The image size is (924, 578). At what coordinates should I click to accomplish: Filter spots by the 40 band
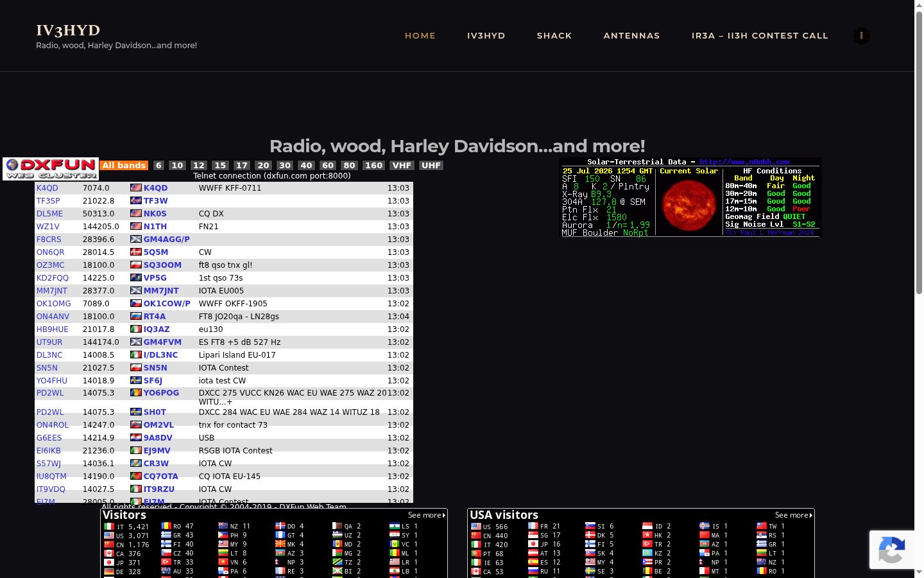click(306, 166)
